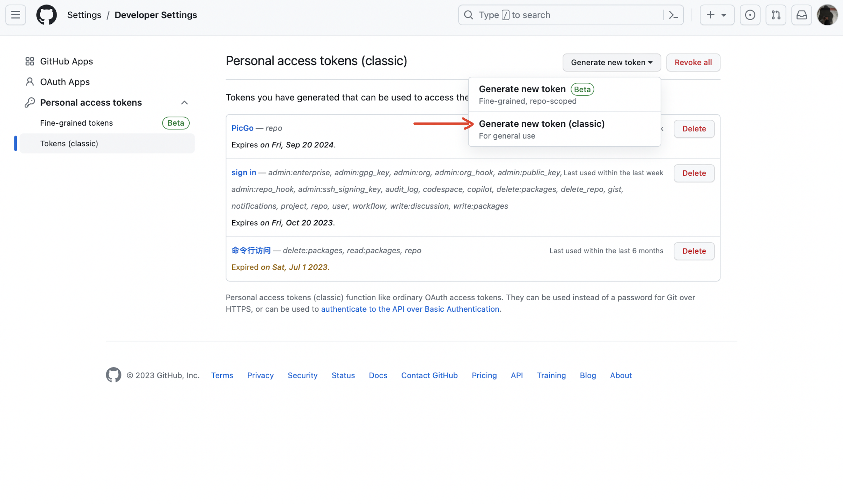
Task: Click the Revoke all button
Action: tap(693, 62)
